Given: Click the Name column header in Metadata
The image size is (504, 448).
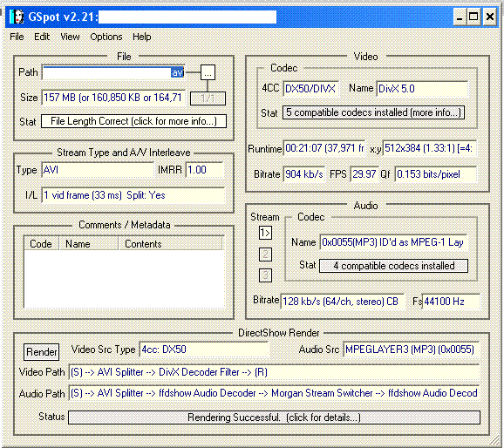Looking at the screenshot, I should click(x=88, y=244).
